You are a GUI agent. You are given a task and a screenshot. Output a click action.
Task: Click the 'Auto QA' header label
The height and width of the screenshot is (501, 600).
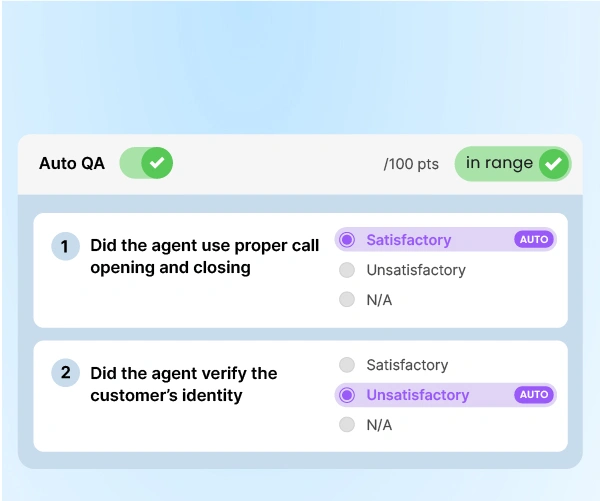click(x=71, y=163)
